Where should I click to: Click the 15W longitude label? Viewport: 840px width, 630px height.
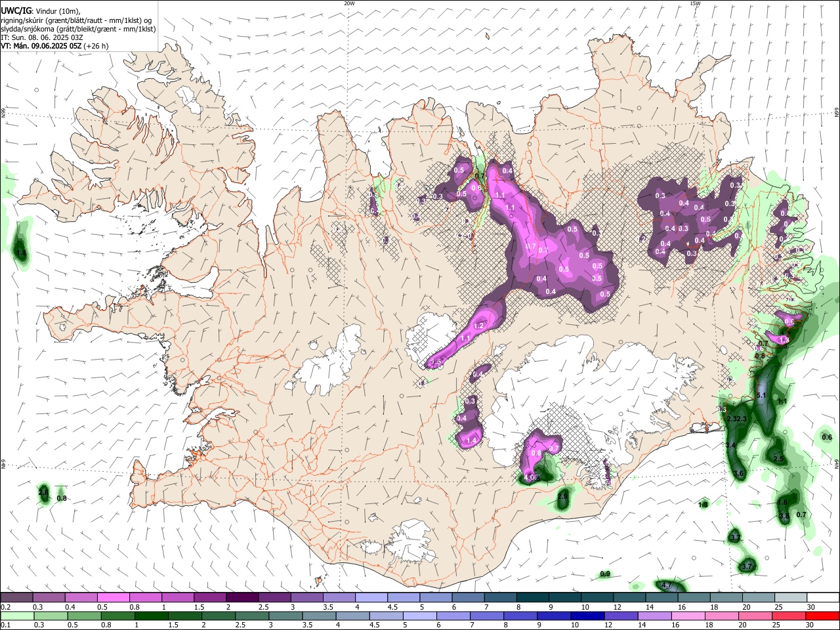coord(695,3)
